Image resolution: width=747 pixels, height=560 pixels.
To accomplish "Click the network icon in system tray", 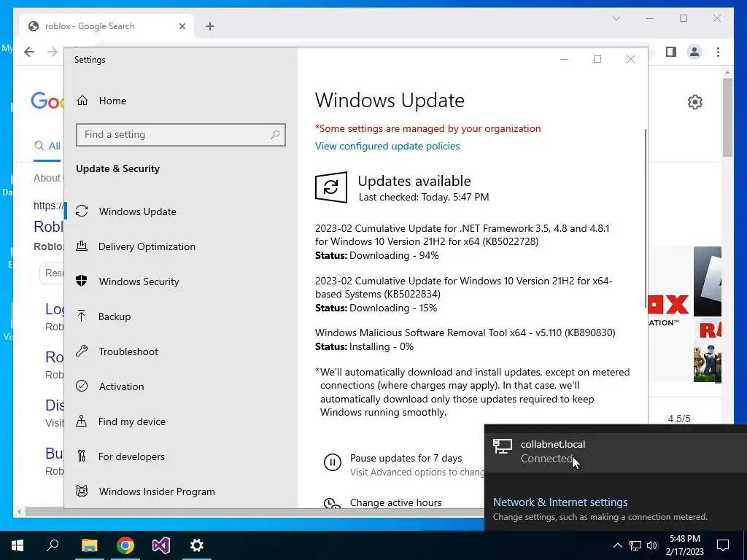I will pos(635,545).
